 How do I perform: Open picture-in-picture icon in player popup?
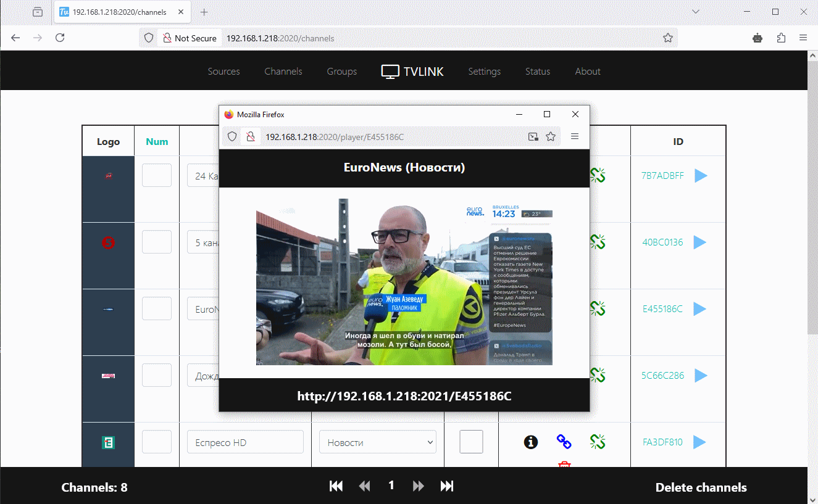click(x=533, y=137)
